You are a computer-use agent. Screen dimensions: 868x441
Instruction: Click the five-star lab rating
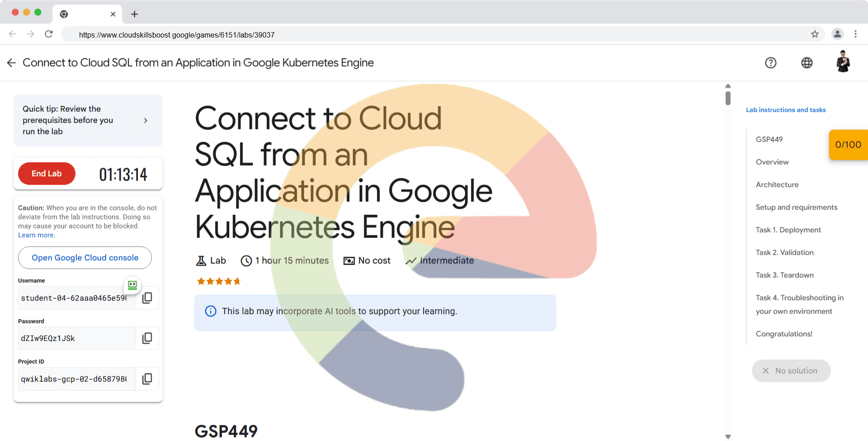click(218, 281)
